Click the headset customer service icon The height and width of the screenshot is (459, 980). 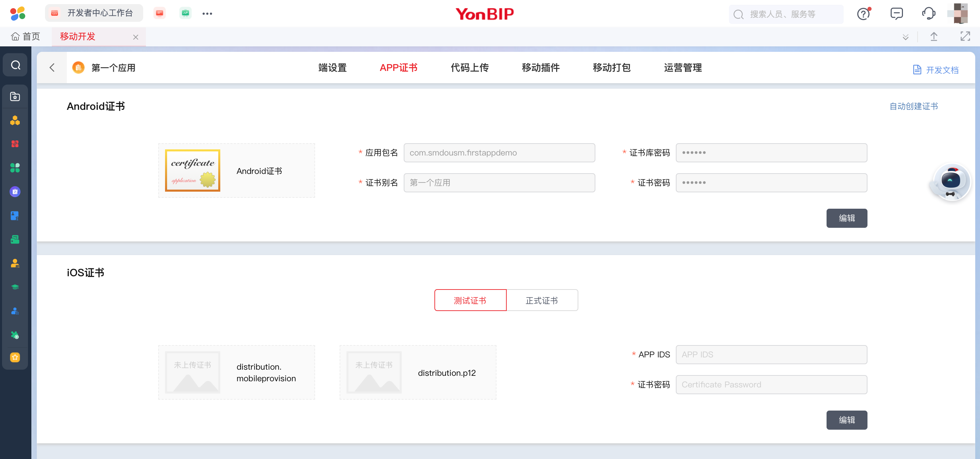pyautogui.click(x=928, y=14)
